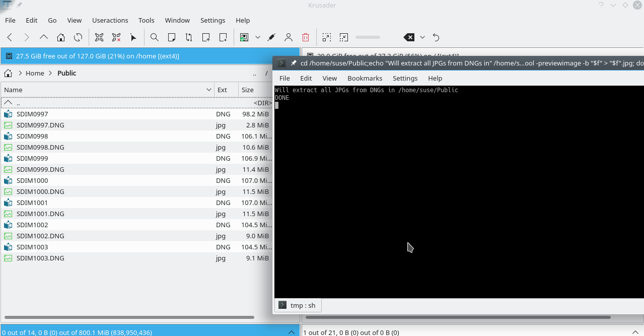Click the page-with-up-arrow toolbar icon

pos(206,37)
